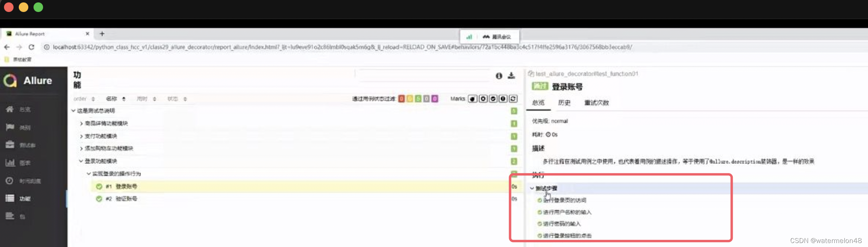Expand the 添加购物车功能模块 tree node
The width and height of the screenshot is (868, 247).
tap(81, 148)
